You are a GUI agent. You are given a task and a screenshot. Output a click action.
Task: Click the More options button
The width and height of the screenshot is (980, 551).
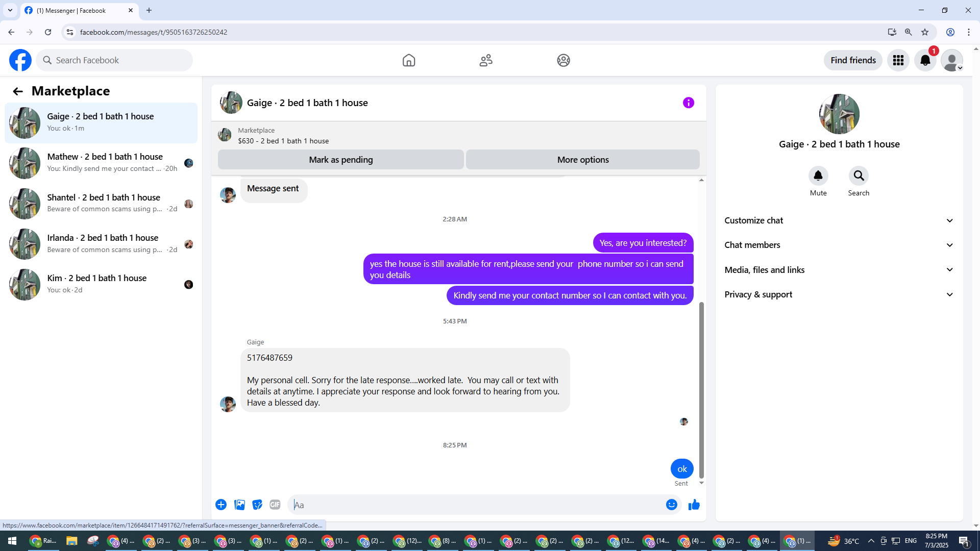582,160
